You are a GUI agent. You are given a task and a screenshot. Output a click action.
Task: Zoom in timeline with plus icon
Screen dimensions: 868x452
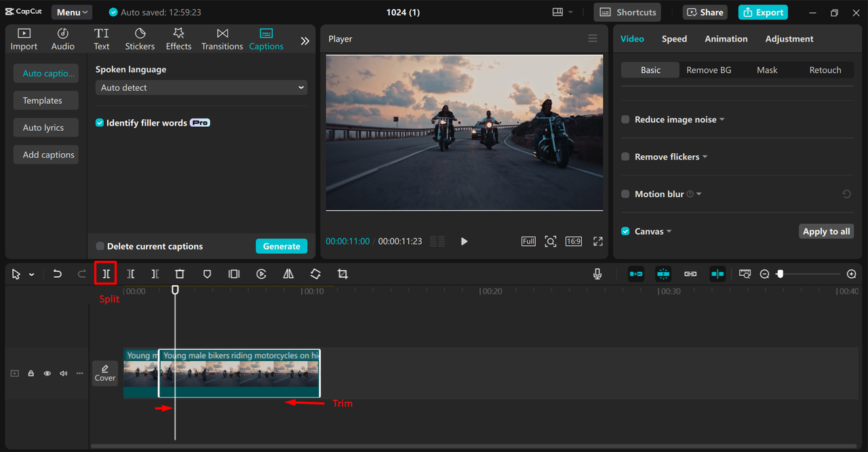[x=852, y=274]
